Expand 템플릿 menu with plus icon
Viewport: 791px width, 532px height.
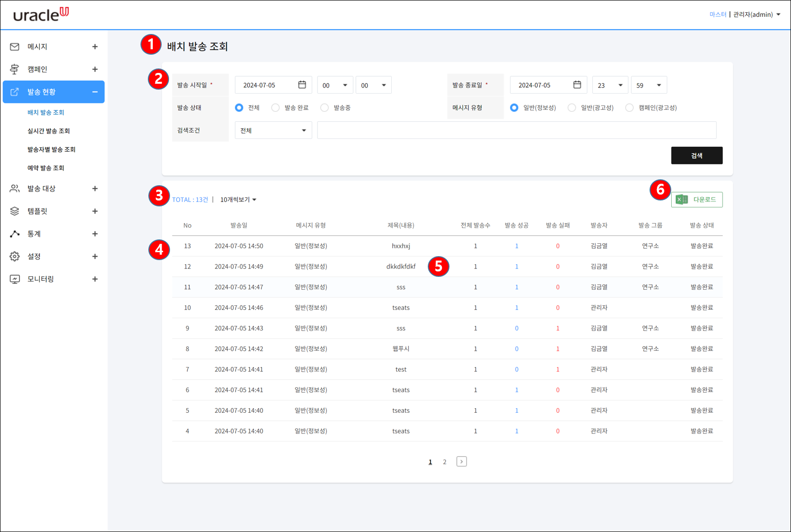pos(95,211)
